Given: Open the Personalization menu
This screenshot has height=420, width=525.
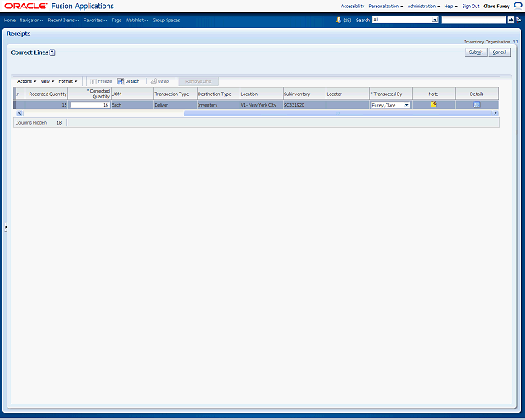Looking at the screenshot, I should (x=386, y=6).
